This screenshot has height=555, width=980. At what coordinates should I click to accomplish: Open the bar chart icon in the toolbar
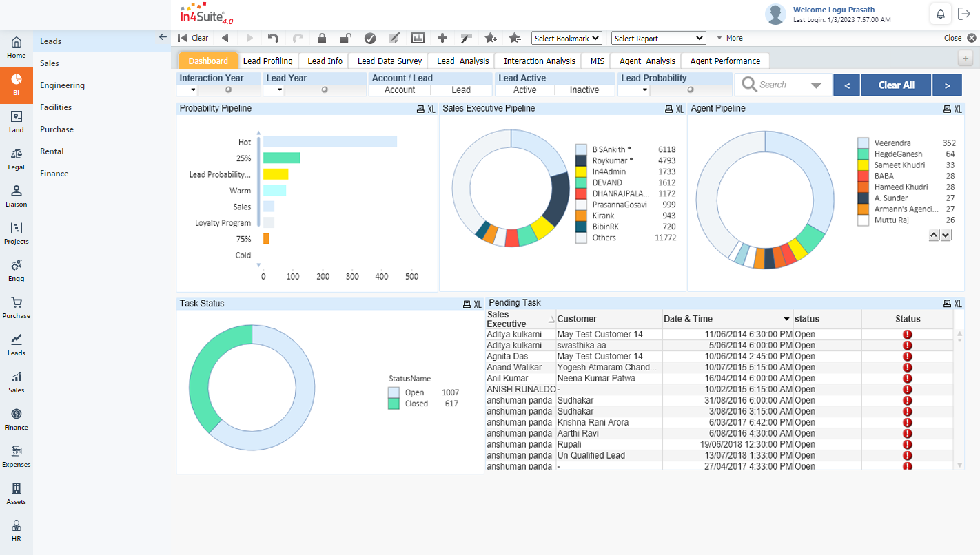click(418, 38)
